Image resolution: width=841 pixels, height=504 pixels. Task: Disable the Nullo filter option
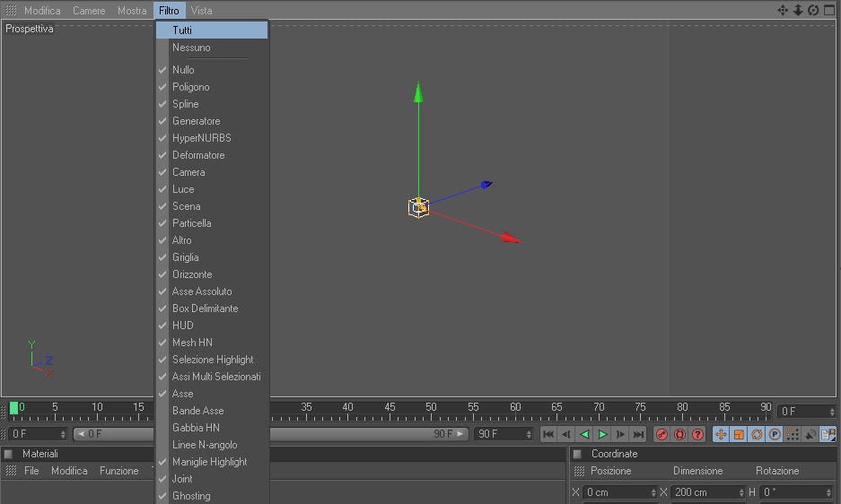pyautogui.click(x=213, y=70)
